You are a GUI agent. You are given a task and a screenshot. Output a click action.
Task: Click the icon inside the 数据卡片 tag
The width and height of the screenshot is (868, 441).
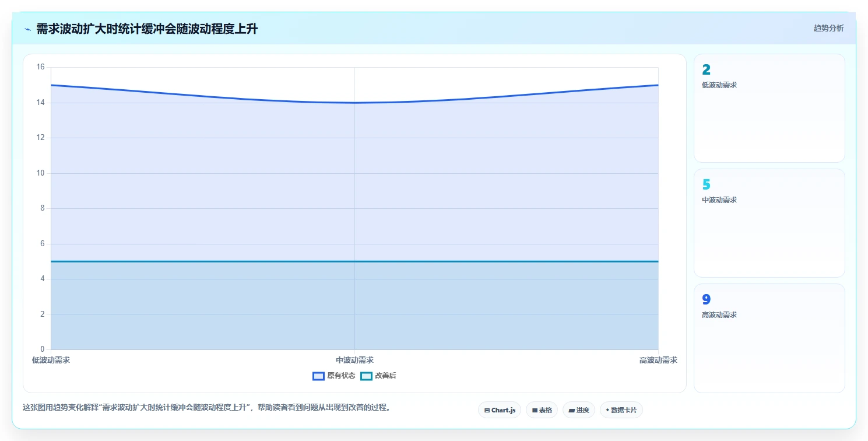pyautogui.click(x=607, y=410)
